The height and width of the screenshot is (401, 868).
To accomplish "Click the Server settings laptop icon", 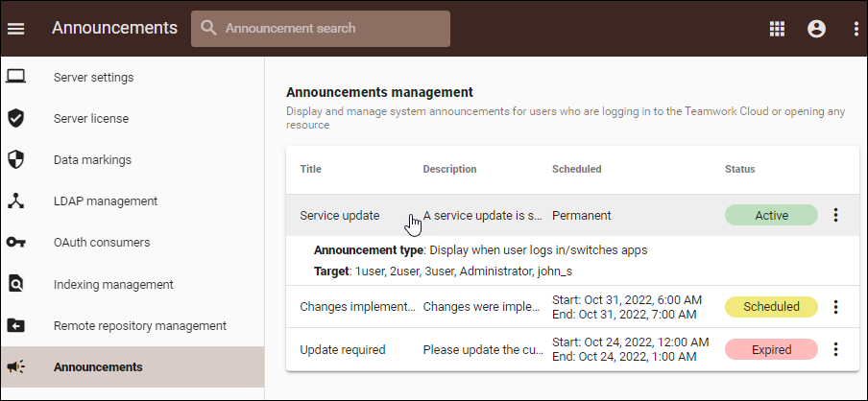I will point(15,77).
